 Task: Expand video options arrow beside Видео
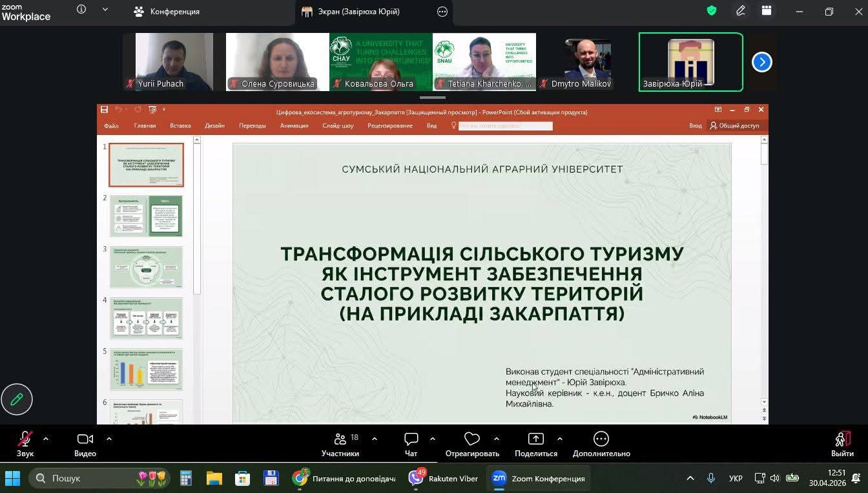[109, 439]
